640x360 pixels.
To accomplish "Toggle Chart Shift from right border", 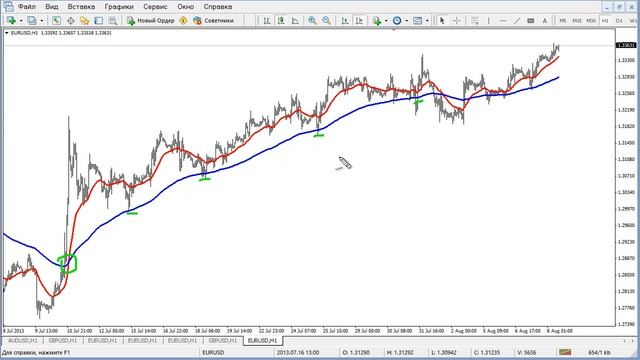I will click(359, 20).
